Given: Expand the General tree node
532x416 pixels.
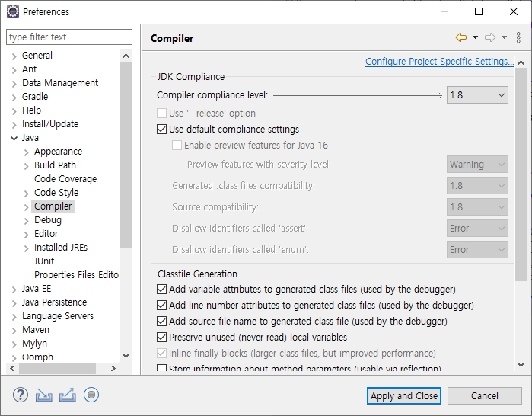Looking at the screenshot, I should coord(14,56).
